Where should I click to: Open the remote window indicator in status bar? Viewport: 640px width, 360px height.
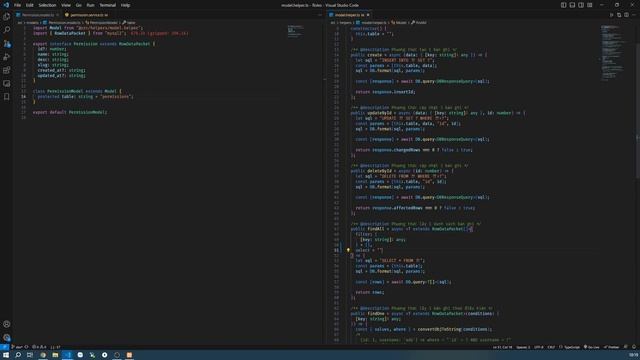coord(4,347)
